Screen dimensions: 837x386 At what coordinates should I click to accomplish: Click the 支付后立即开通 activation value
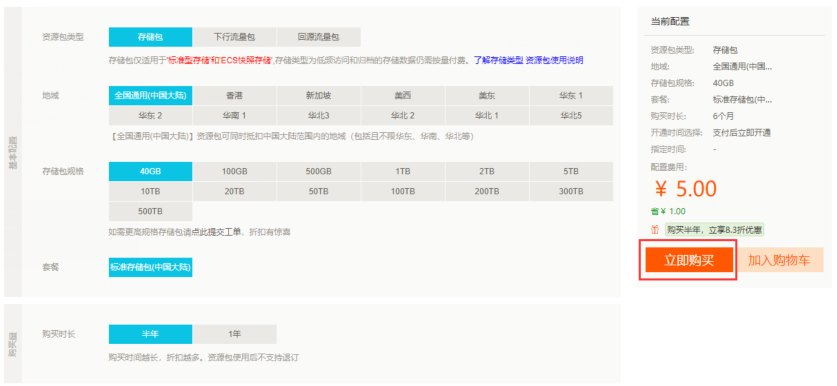[741, 132]
